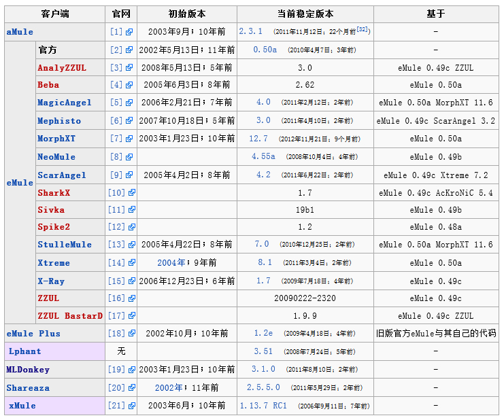This screenshot has height=420, width=504.
Task: Click reference number [11] link
Action: [116, 210]
